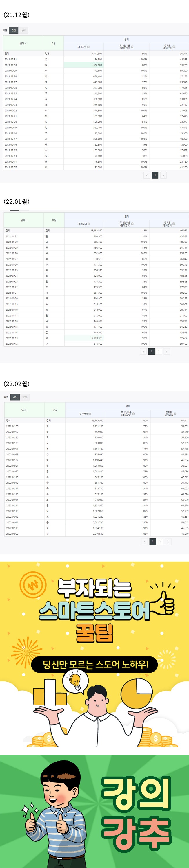The image size is (189, 868).
Task: Click help icon beside 결제금액 in December table
Action: (88, 47)
